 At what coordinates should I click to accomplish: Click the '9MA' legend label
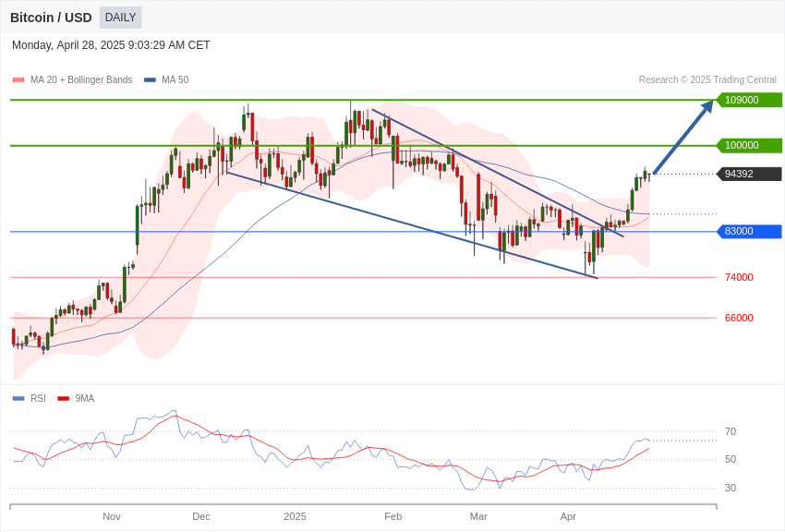(85, 398)
